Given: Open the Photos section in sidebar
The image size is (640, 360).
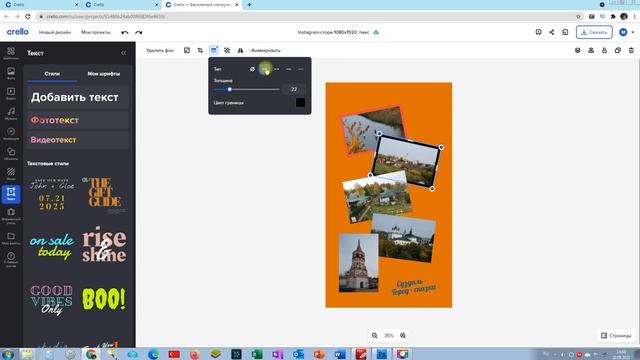Looking at the screenshot, I should tap(11, 73).
